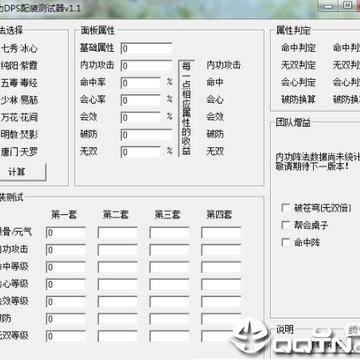Focus 第三套 内功攻击 field
This screenshot has height=360, width=360.
point(169,250)
